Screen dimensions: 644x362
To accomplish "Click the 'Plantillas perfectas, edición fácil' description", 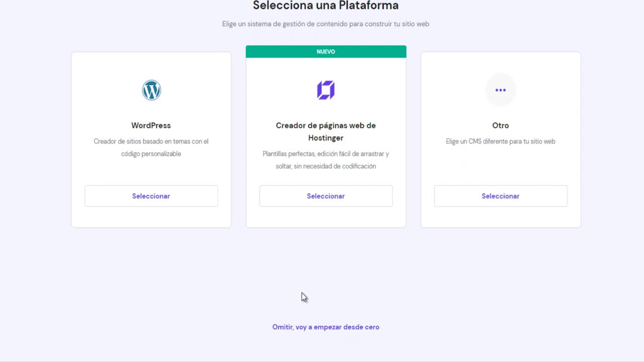I will point(326,160).
